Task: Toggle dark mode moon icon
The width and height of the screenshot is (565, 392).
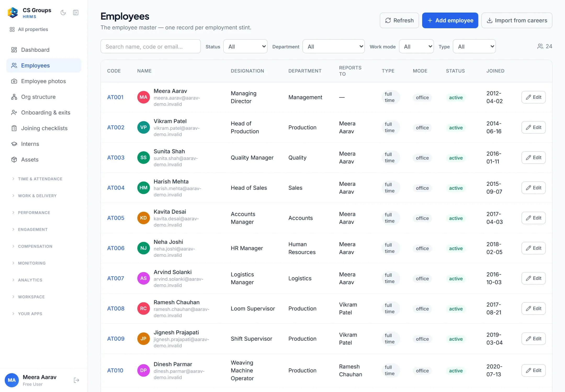Action: pyautogui.click(x=63, y=13)
